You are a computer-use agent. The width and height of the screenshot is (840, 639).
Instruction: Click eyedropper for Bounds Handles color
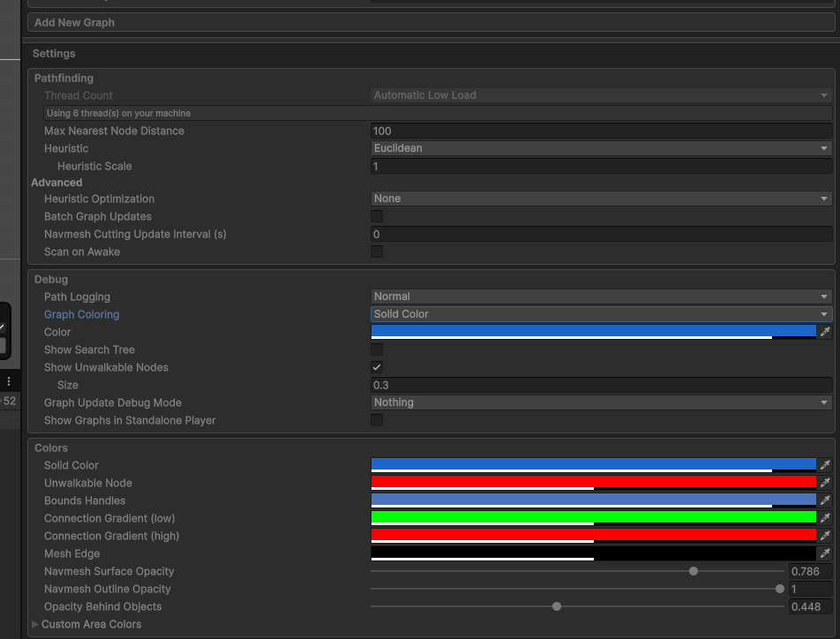point(825,500)
